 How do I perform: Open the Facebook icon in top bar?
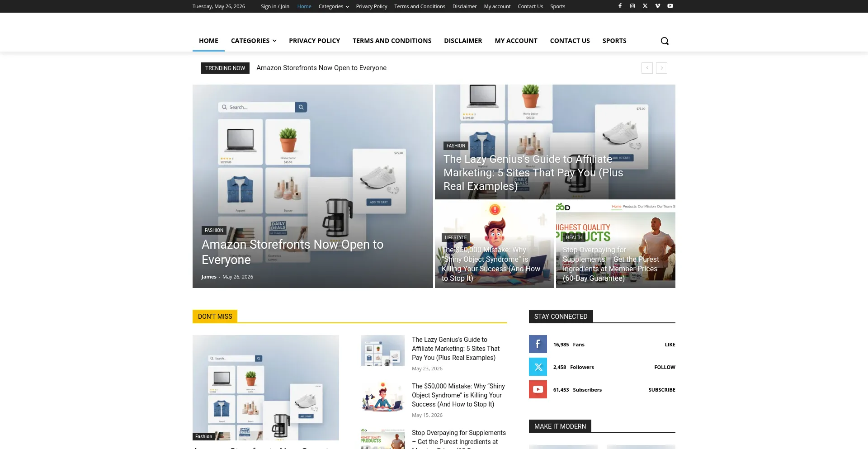620,6
